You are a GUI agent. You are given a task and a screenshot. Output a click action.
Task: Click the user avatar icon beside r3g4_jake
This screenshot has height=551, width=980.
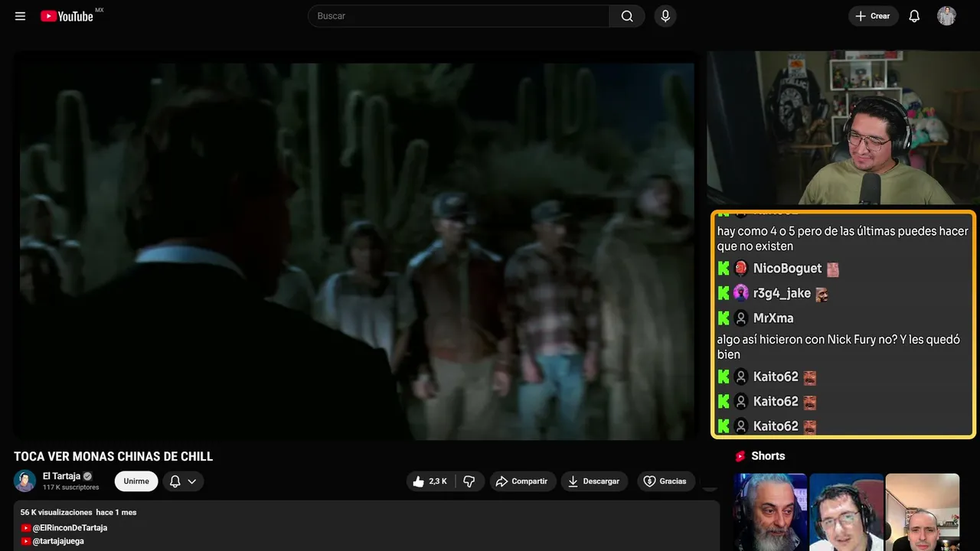click(x=741, y=293)
